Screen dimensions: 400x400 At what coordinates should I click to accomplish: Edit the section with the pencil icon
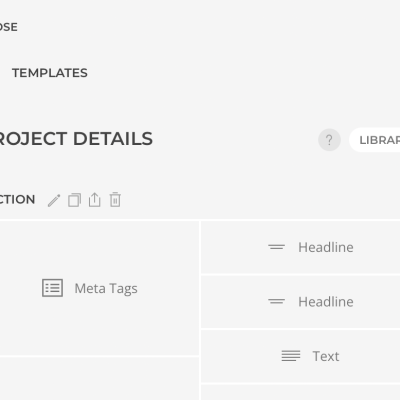(54, 200)
